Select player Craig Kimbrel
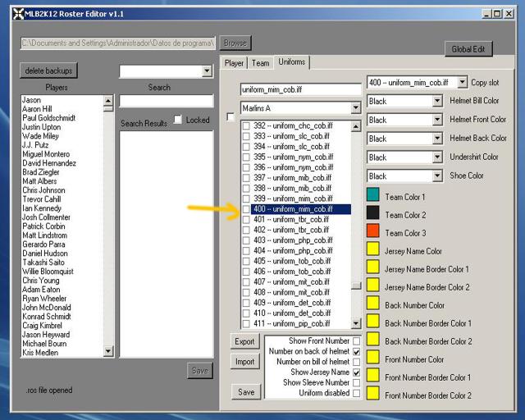 [42, 326]
